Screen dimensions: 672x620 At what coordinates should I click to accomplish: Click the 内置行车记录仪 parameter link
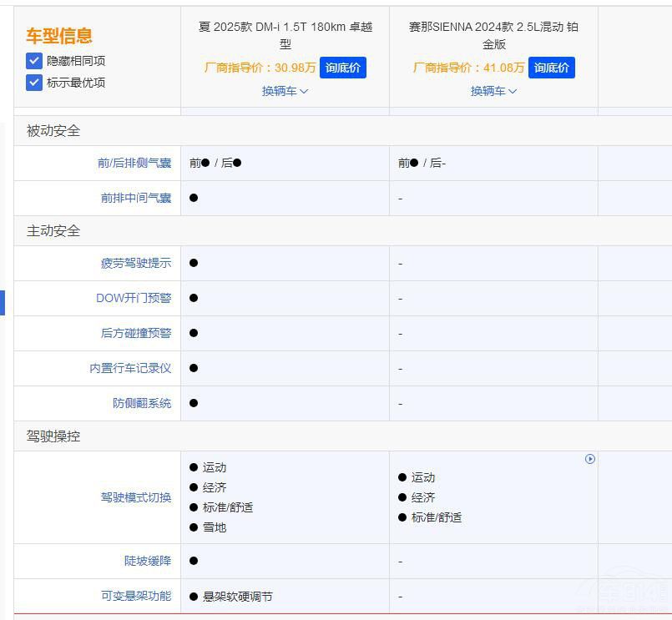(x=130, y=368)
